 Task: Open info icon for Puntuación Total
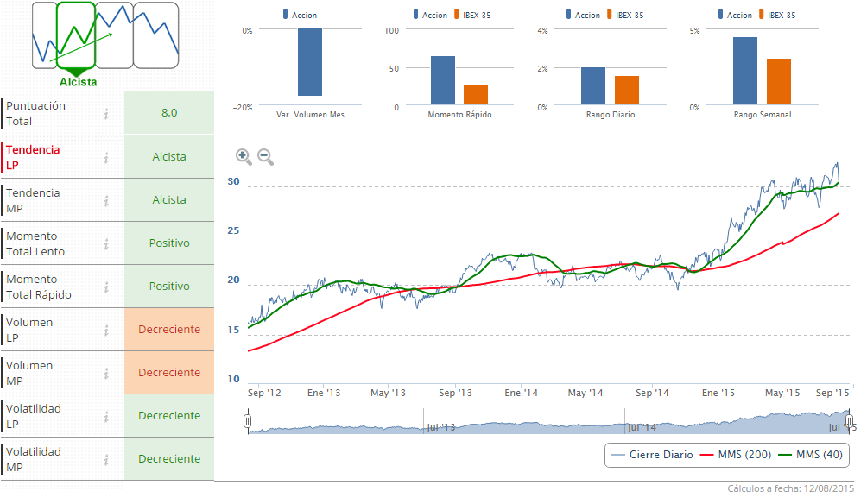point(106,113)
